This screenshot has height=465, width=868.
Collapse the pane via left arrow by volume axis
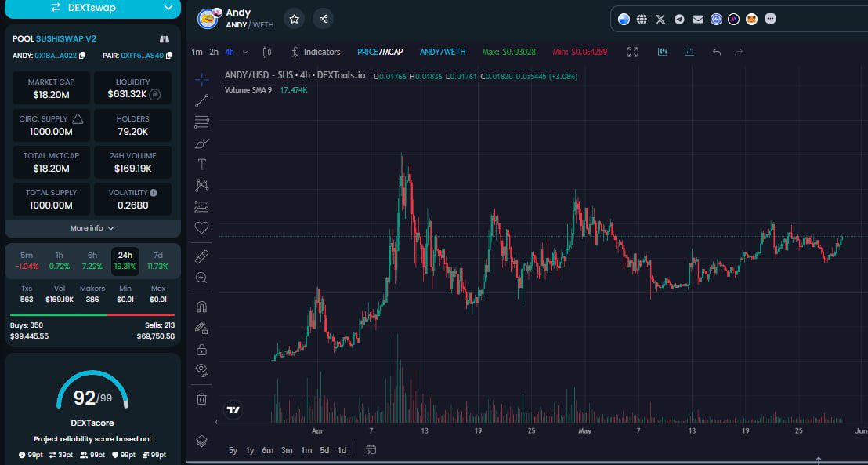click(x=216, y=423)
